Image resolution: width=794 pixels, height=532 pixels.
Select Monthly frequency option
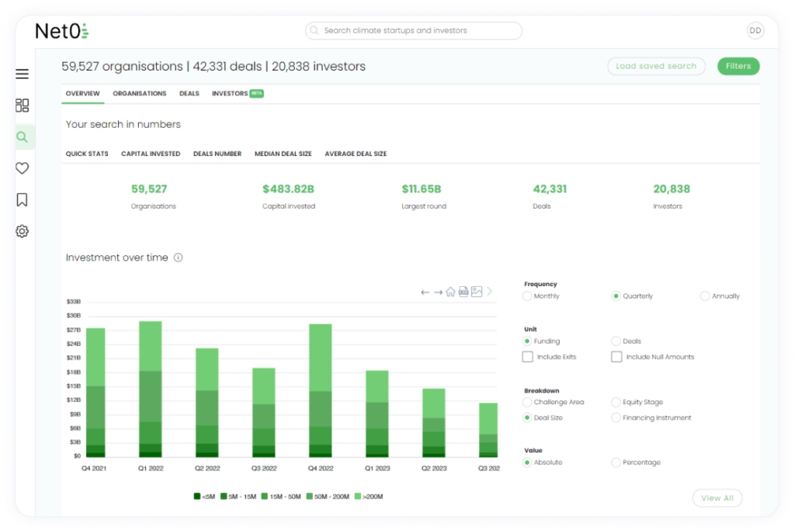[528, 296]
